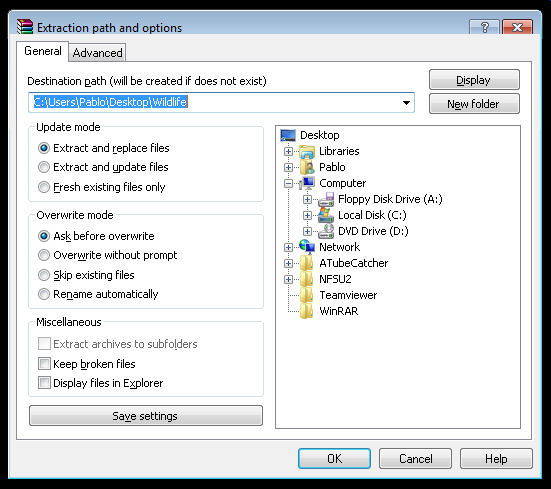Open the General tab
This screenshot has width=551, height=489.
click(x=43, y=51)
